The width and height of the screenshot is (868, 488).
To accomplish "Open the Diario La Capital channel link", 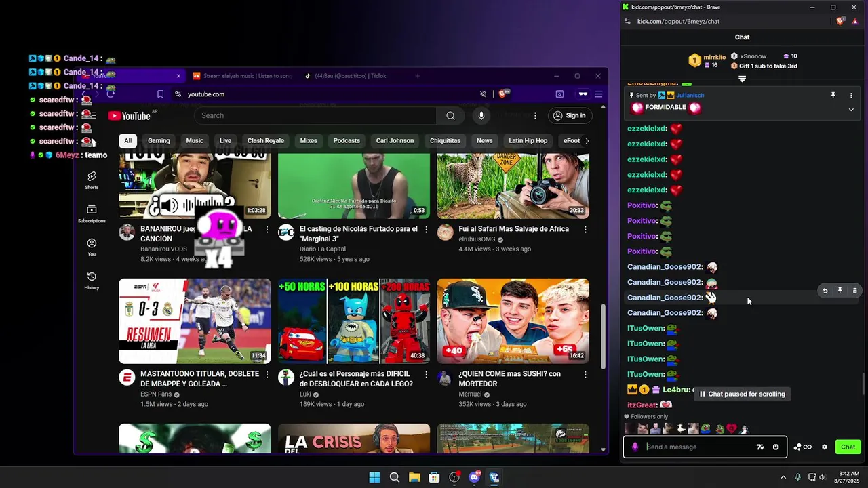I will click(321, 249).
